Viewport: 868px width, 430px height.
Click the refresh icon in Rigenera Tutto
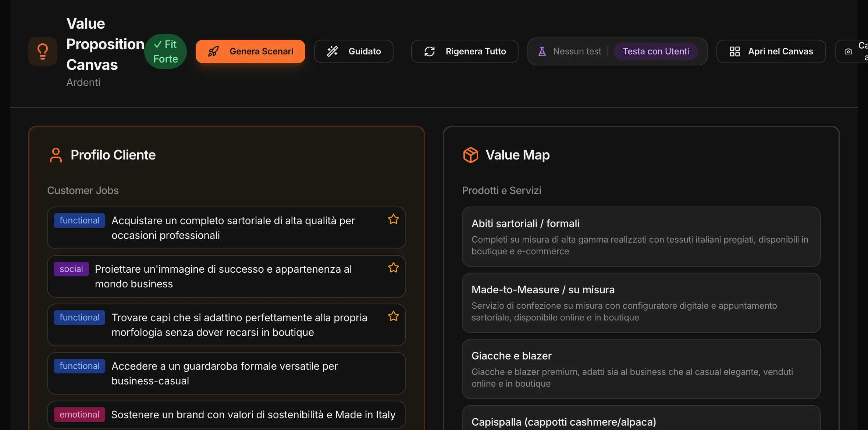pyautogui.click(x=430, y=51)
